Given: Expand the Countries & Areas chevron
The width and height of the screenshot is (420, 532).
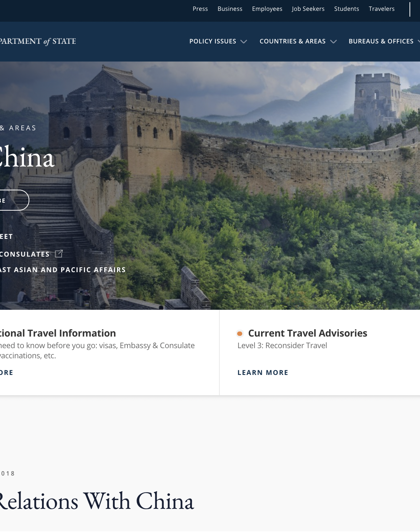Looking at the screenshot, I should tap(333, 42).
